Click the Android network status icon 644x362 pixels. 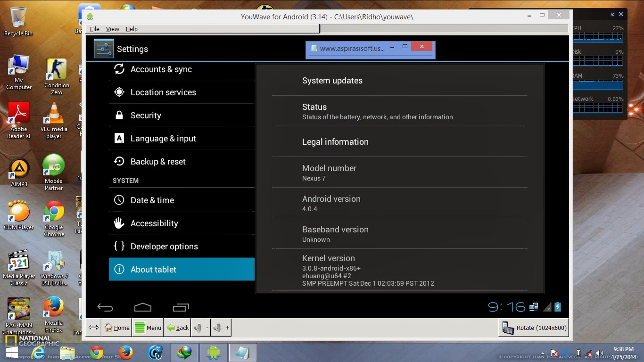point(534,307)
